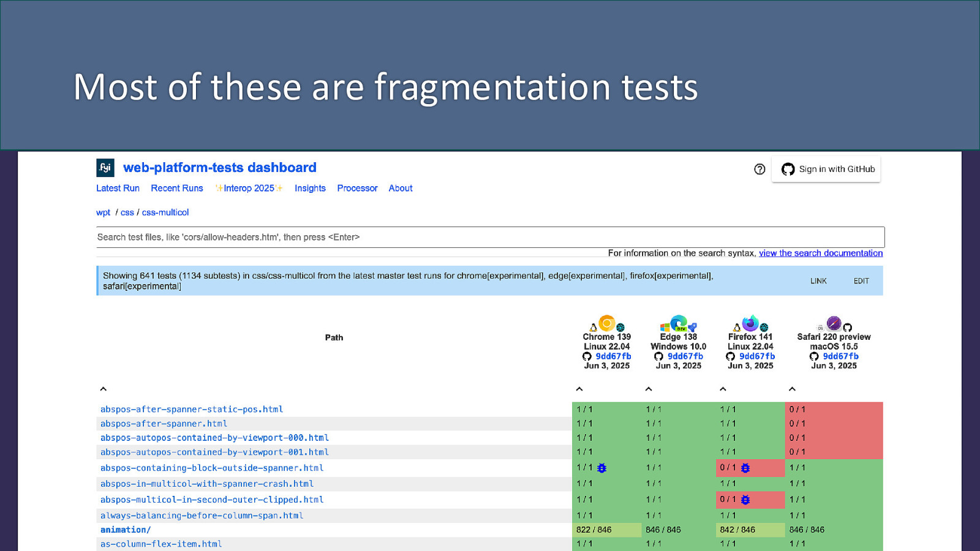Click the Chrome browser icon in column header
This screenshot has height=551, width=980.
tap(607, 323)
